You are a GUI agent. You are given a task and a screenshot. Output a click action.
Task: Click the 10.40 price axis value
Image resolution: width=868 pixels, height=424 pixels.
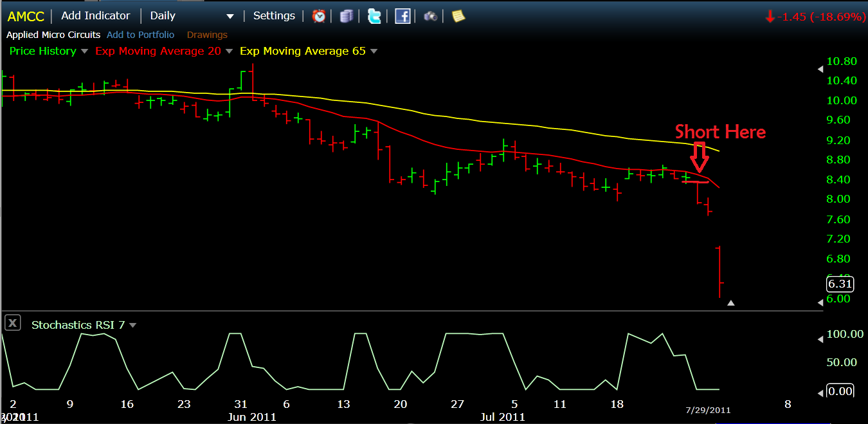point(841,81)
